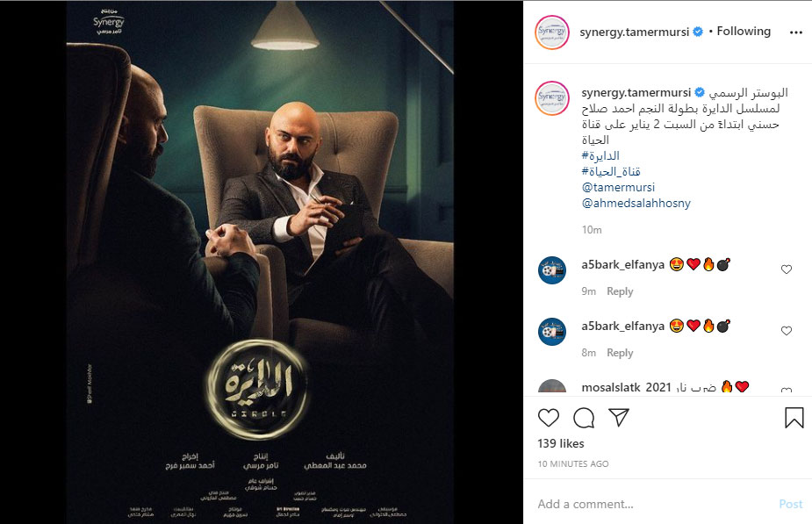Focus the Add a comment field
Screen dimensions: 812x524
click(x=652, y=504)
